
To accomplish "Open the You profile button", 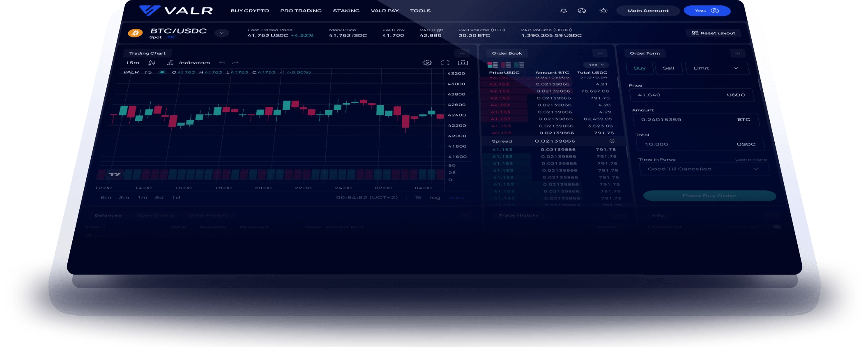I will click(707, 11).
